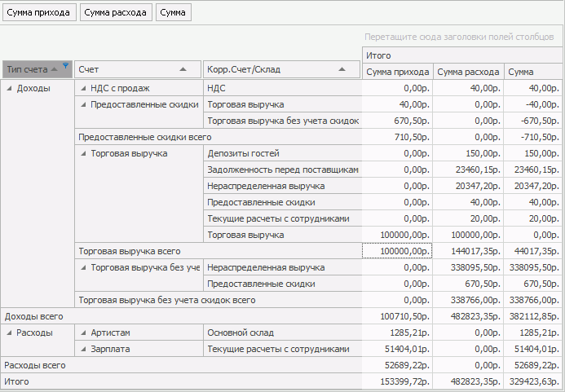The height and width of the screenshot is (392, 565).
Task: Collapse the Расходы group
Action: click(9, 333)
